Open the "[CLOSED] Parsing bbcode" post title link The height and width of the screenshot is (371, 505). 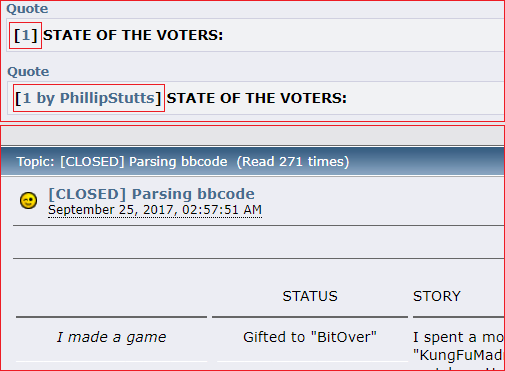tap(151, 194)
